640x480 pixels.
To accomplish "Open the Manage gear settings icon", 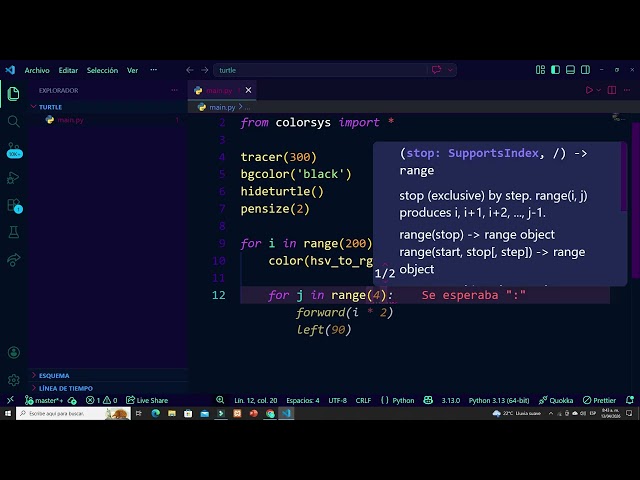I will pyautogui.click(x=13, y=380).
